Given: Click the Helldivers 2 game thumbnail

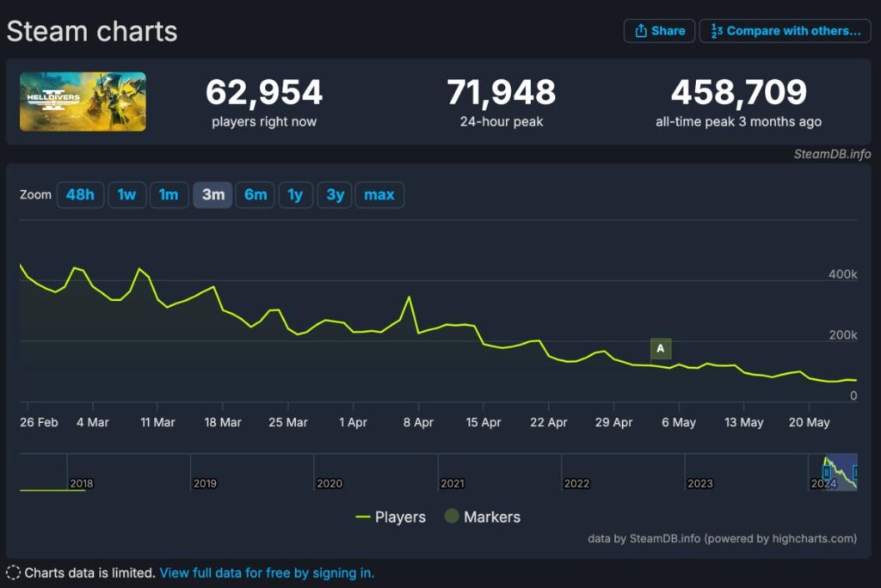Looking at the screenshot, I should [x=83, y=101].
